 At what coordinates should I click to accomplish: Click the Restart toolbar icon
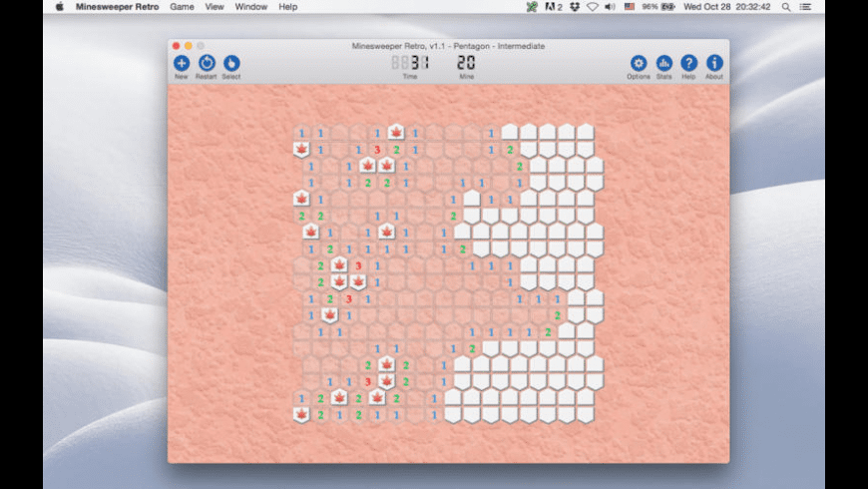point(207,63)
